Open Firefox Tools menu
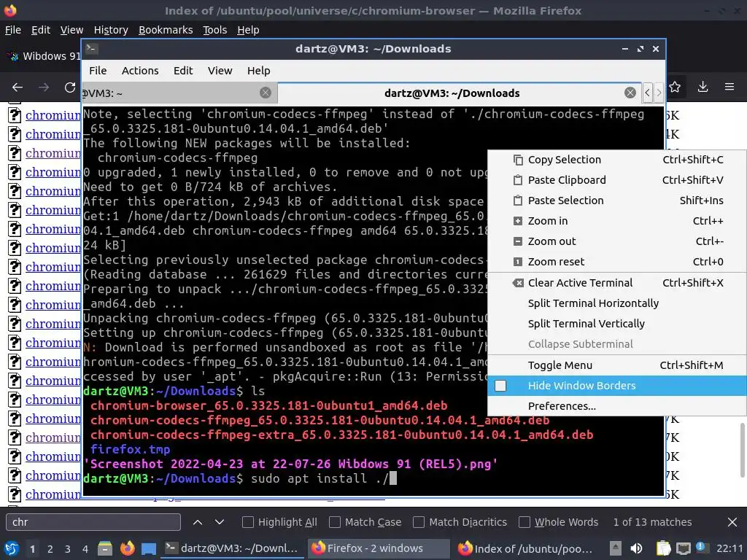 215,30
